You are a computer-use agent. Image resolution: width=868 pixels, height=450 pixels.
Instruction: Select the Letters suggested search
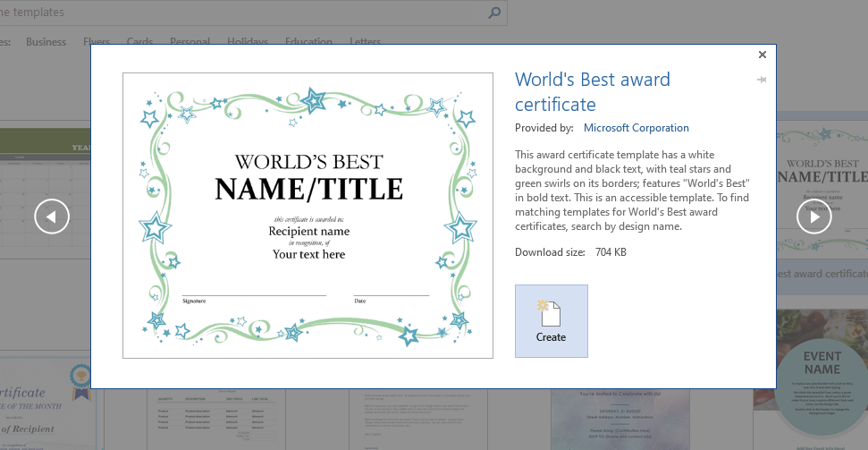tap(365, 42)
